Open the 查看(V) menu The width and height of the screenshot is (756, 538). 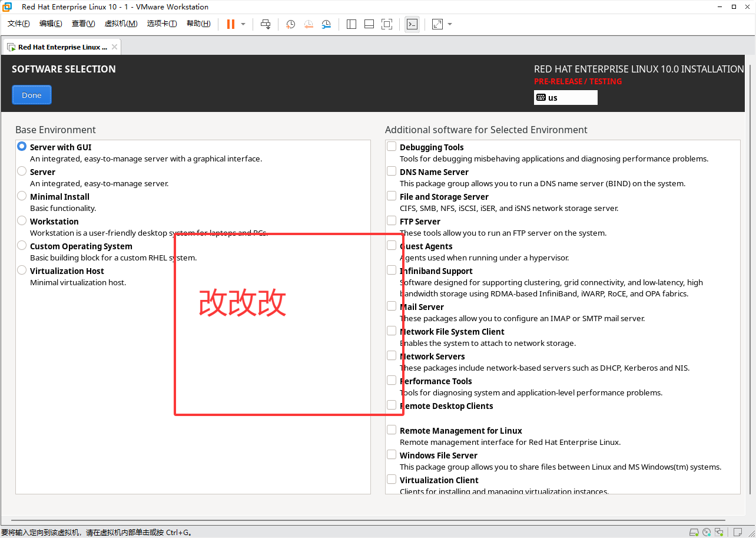click(83, 24)
